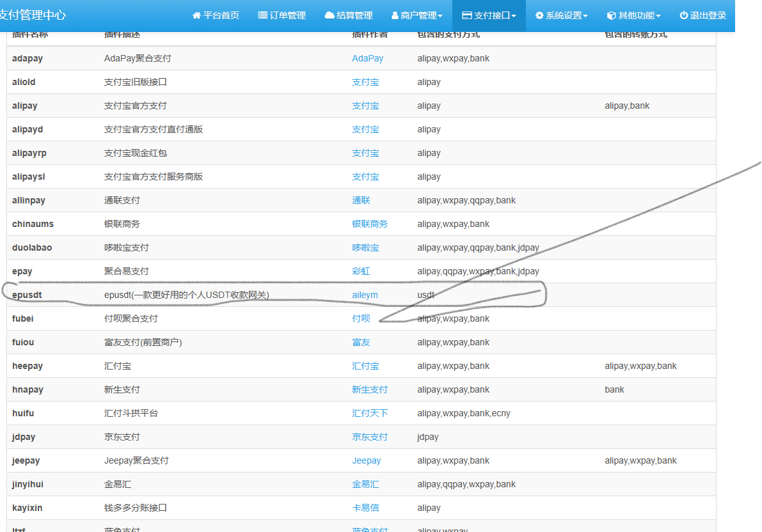Select the allinpay plugin name
762x532 pixels.
(29, 200)
